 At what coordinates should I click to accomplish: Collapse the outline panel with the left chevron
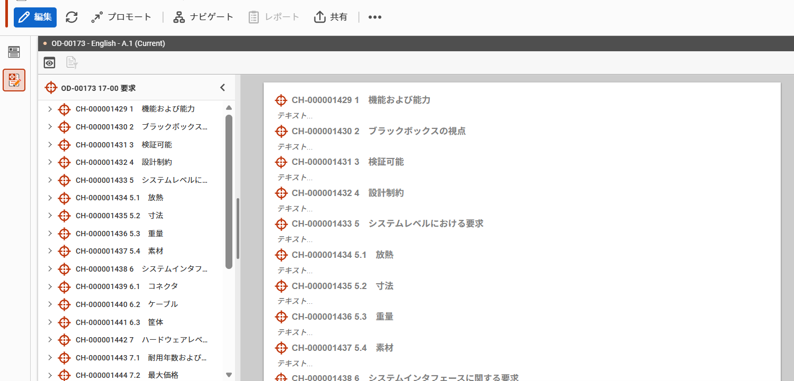[222, 88]
